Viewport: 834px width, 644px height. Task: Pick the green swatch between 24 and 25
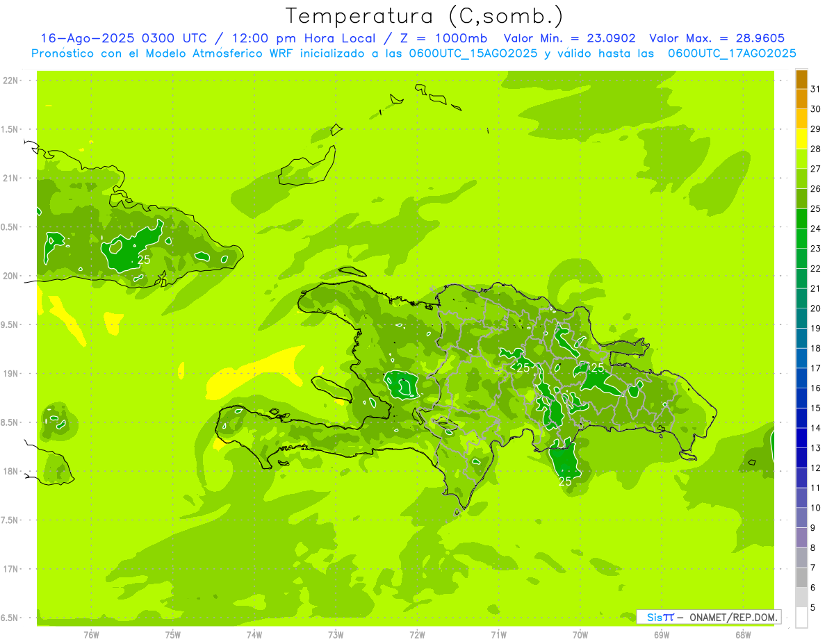[x=801, y=219]
